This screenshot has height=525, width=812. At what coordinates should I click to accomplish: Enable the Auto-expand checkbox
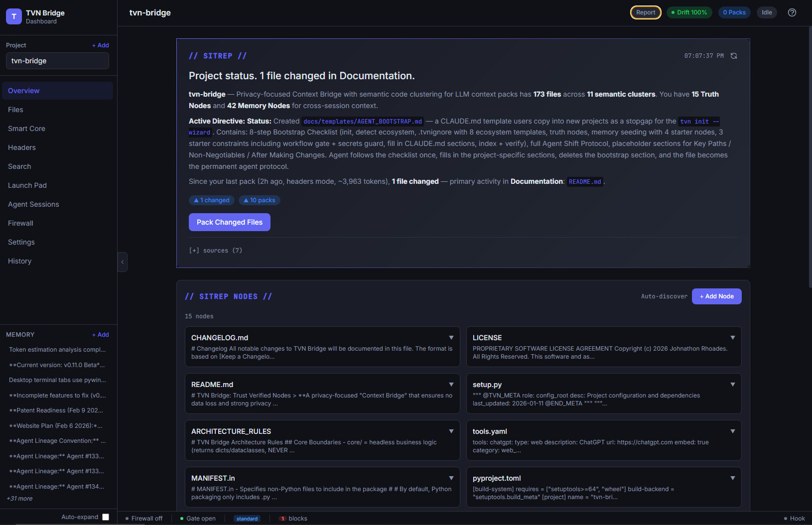click(106, 517)
